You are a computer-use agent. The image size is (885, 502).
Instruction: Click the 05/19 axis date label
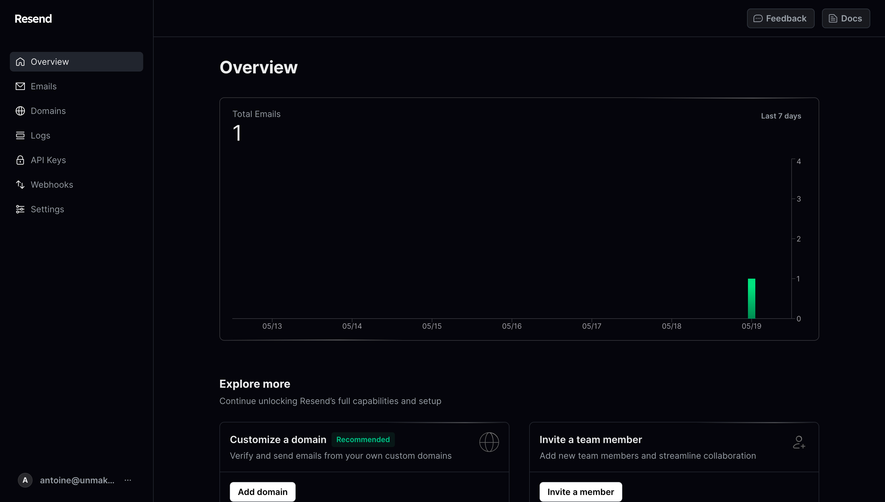click(x=751, y=326)
